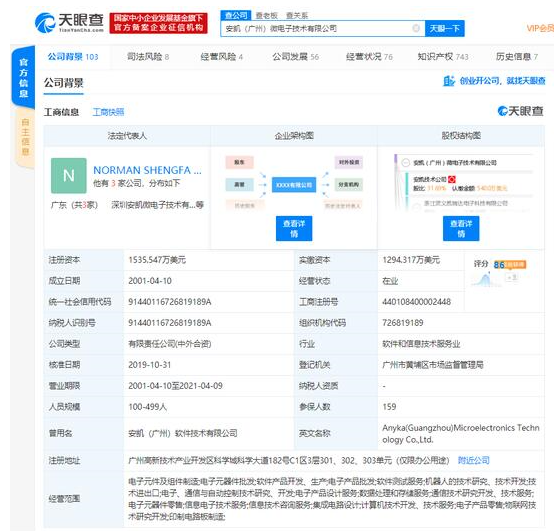This screenshot has height=531, width=558.
Task: Click the company type 有限责任公司(中外合资)
Action: pos(170,344)
